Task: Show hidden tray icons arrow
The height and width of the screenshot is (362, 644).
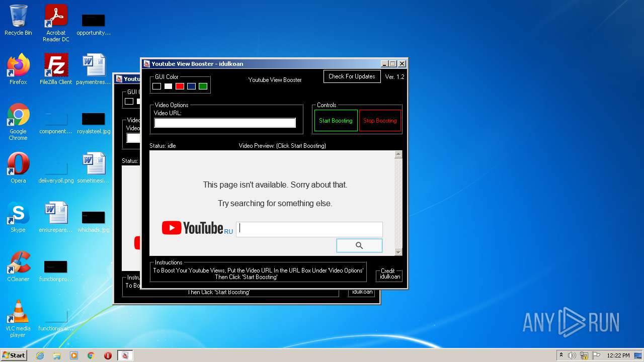Action: coord(561,355)
